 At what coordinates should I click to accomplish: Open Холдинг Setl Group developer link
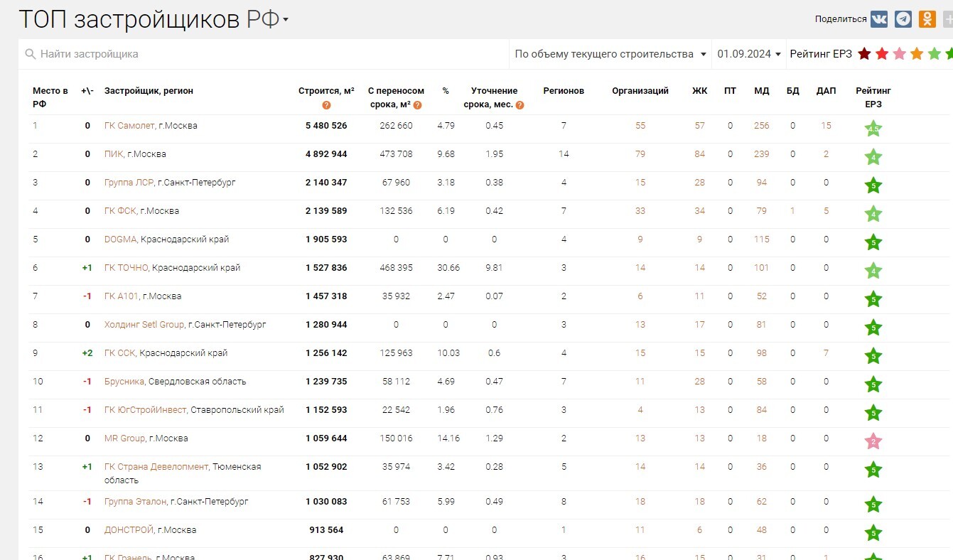point(144,325)
